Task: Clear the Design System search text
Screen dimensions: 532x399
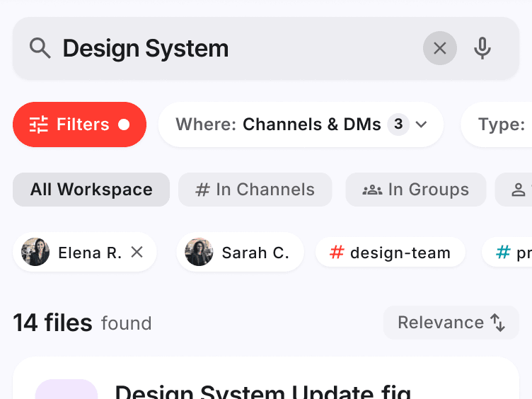Action: [x=440, y=48]
